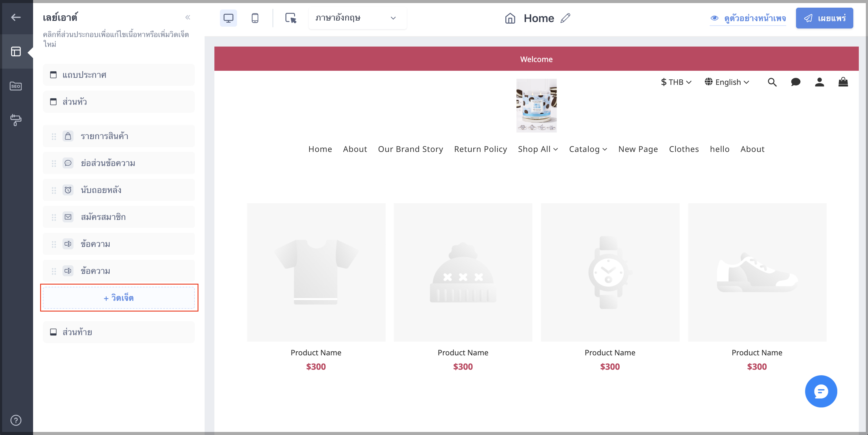This screenshot has width=868, height=435.
Task: Click shopping bag icon of รายการสินค้า
Action: click(x=68, y=136)
